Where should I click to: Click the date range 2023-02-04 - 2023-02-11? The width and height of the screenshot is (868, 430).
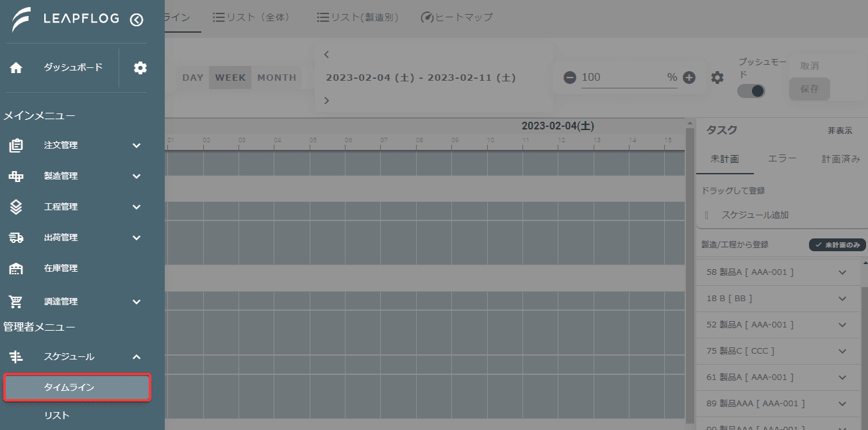tap(421, 78)
